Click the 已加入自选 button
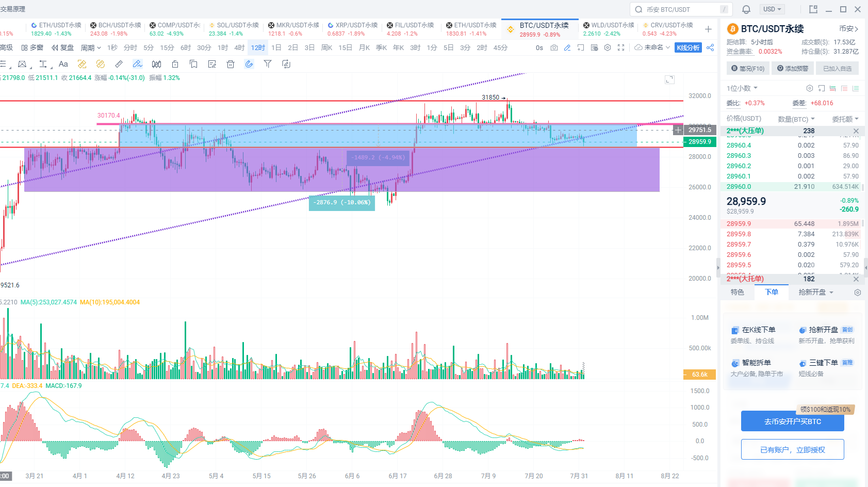Viewport: 868px width, 487px height. point(837,69)
